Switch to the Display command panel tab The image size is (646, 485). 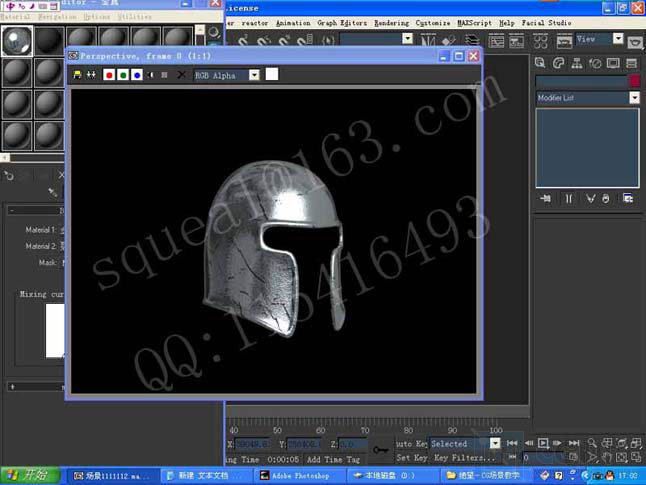[613, 63]
